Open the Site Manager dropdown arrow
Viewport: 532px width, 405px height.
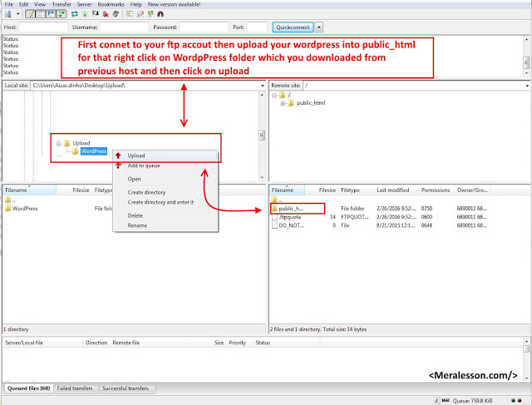(18, 14)
